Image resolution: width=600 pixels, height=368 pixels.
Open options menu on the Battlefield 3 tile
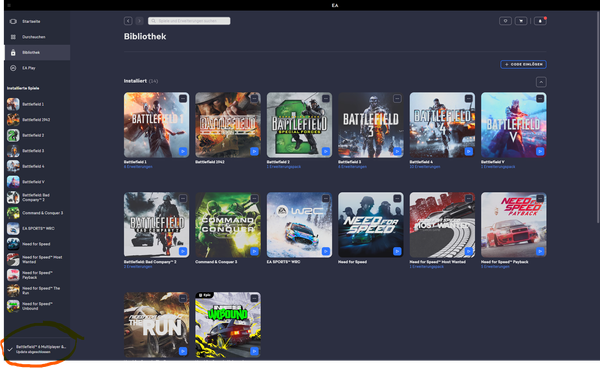397,99
